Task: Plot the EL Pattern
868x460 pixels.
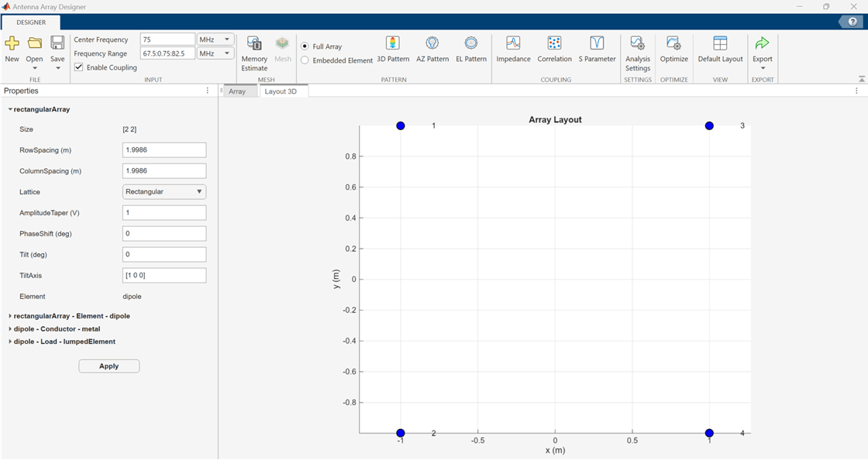Action: [x=471, y=43]
